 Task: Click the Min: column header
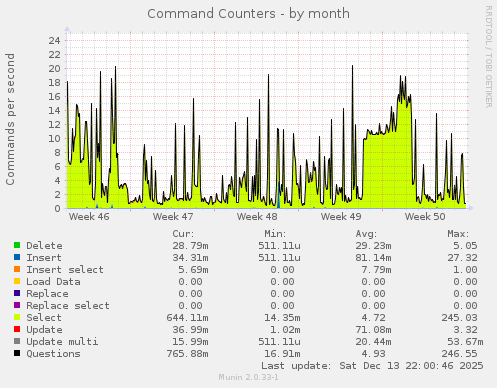click(x=275, y=234)
